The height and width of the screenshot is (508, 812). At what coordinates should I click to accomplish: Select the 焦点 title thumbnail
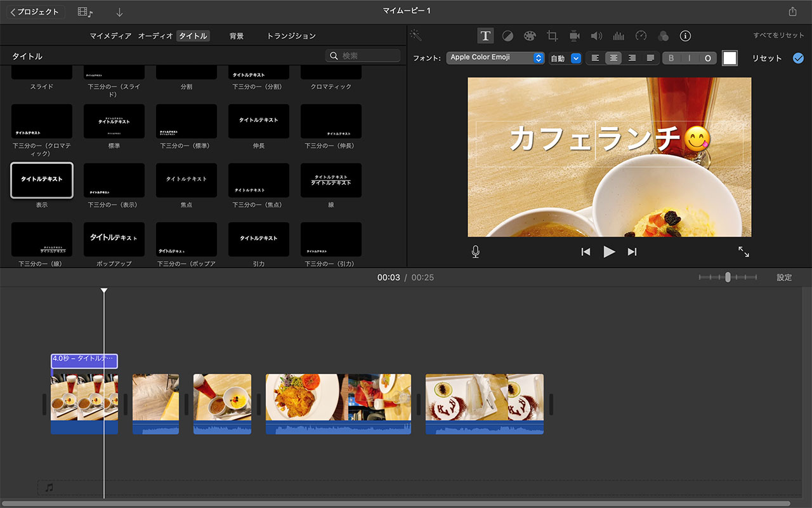click(187, 180)
